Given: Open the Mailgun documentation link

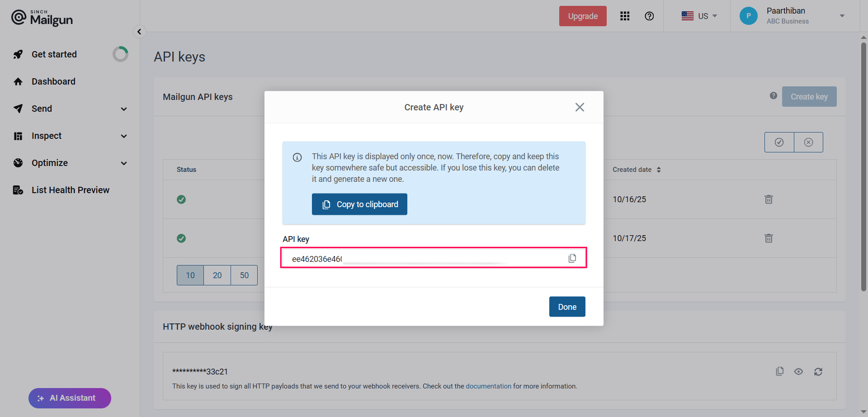Looking at the screenshot, I should pyautogui.click(x=488, y=386).
